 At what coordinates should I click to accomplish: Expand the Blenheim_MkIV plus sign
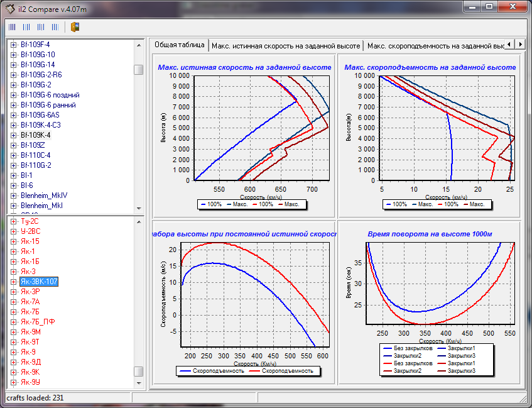tap(13, 196)
